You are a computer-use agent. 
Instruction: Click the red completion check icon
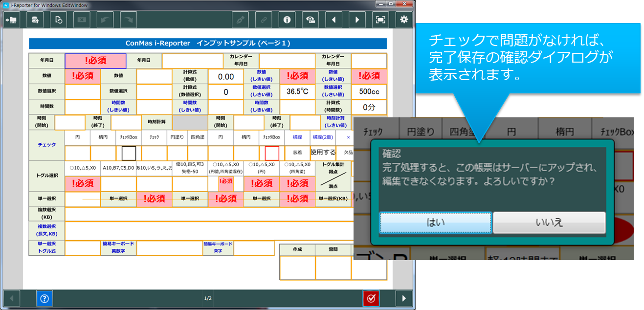click(371, 298)
